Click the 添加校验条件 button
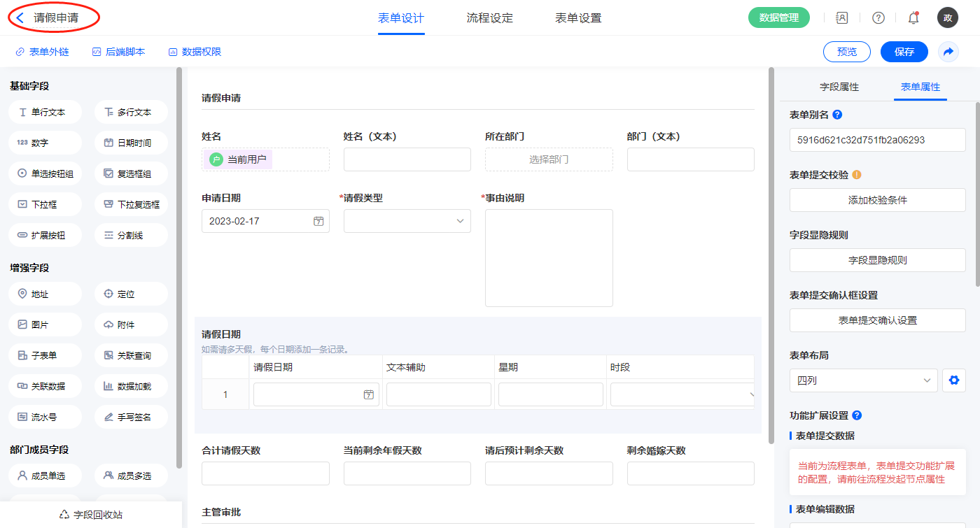Screen dimensions: 980x528 (877, 200)
